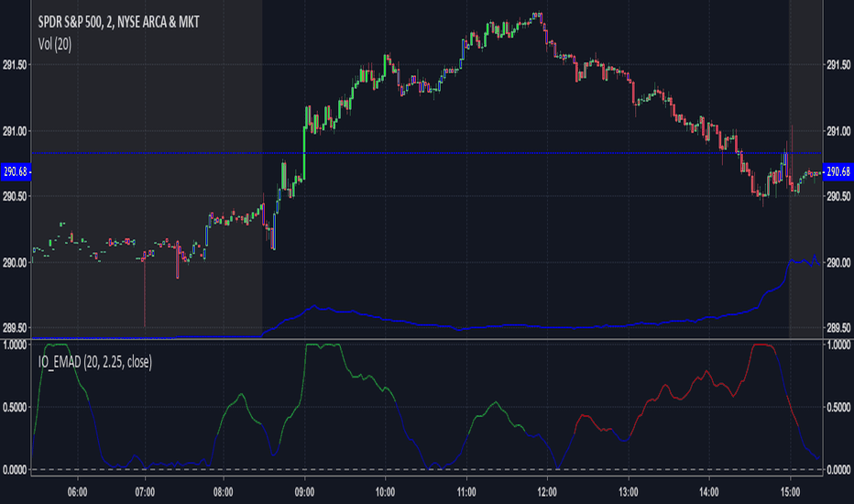Click the 08:00 time axis label
This screenshot has height=504, width=854.
pyautogui.click(x=224, y=492)
